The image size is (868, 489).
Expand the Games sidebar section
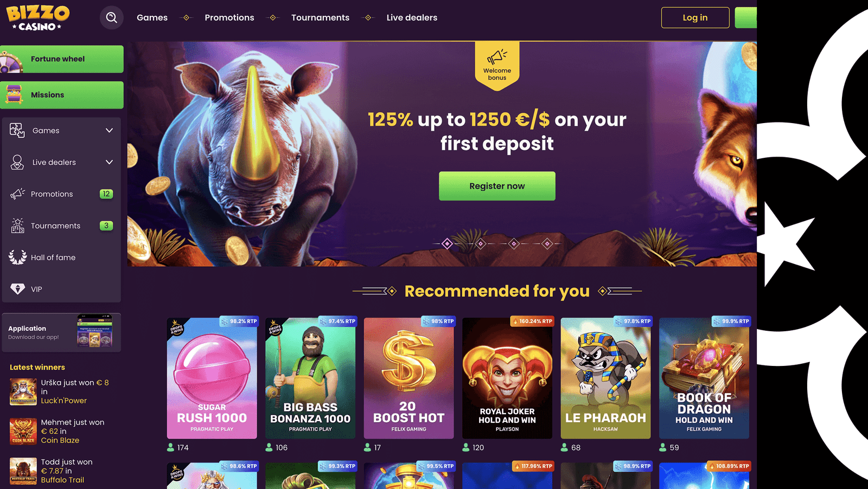point(61,131)
